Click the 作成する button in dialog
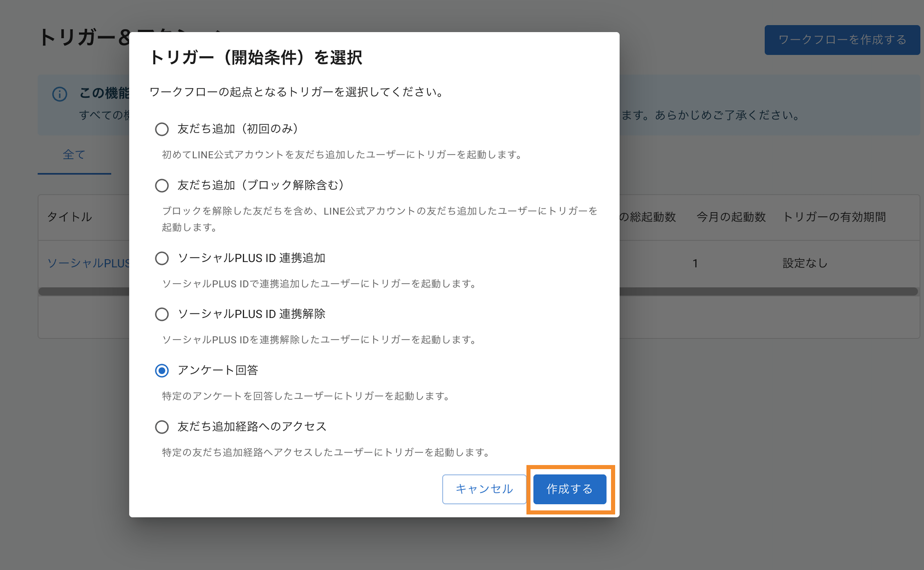924x570 pixels. click(x=570, y=489)
